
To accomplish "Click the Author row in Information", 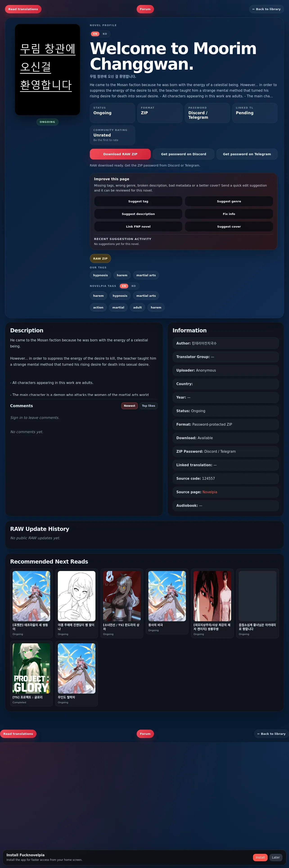I will click(x=226, y=343).
